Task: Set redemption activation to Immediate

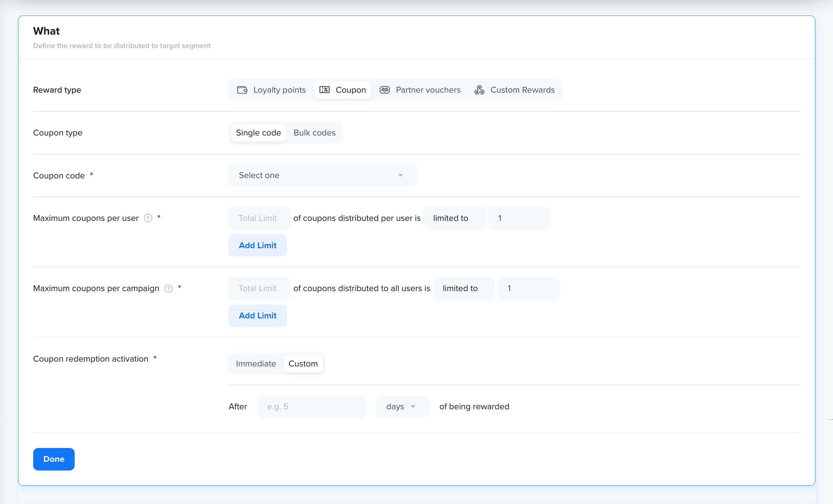Action: pos(256,364)
